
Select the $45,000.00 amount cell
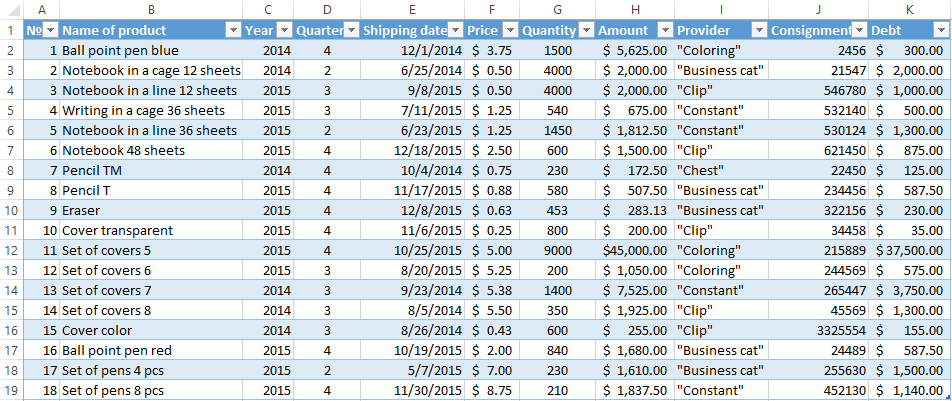(x=634, y=250)
